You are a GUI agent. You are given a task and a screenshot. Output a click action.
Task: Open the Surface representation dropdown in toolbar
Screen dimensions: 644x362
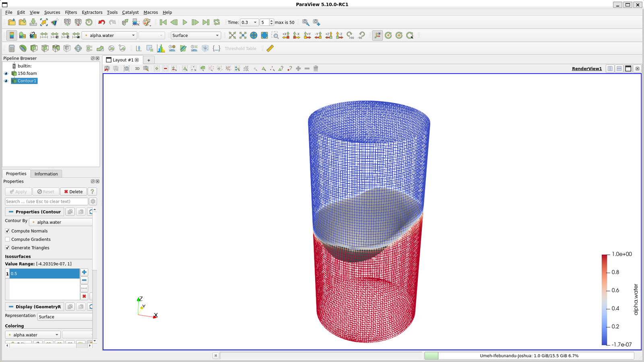196,35
